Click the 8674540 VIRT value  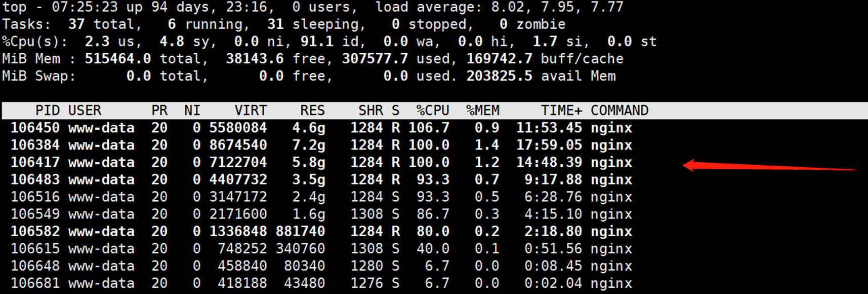click(238, 145)
